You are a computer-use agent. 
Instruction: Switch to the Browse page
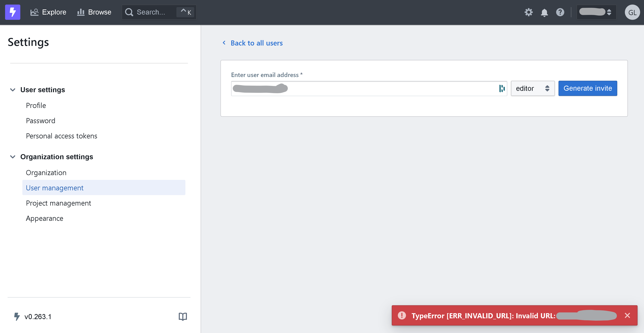coord(94,12)
